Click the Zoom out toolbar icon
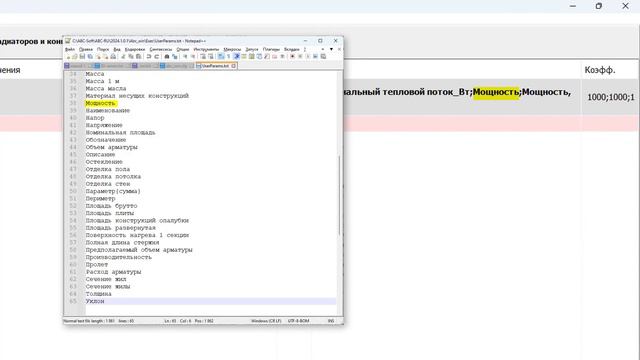Screen dimensions: 640x360 pyautogui.click(x=193, y=56)
